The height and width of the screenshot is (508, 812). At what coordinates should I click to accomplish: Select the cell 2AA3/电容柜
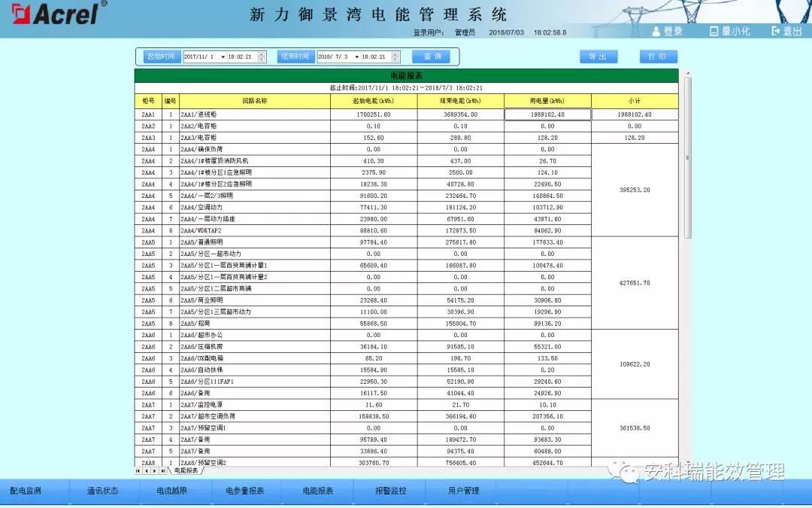(x=255, y=138)
